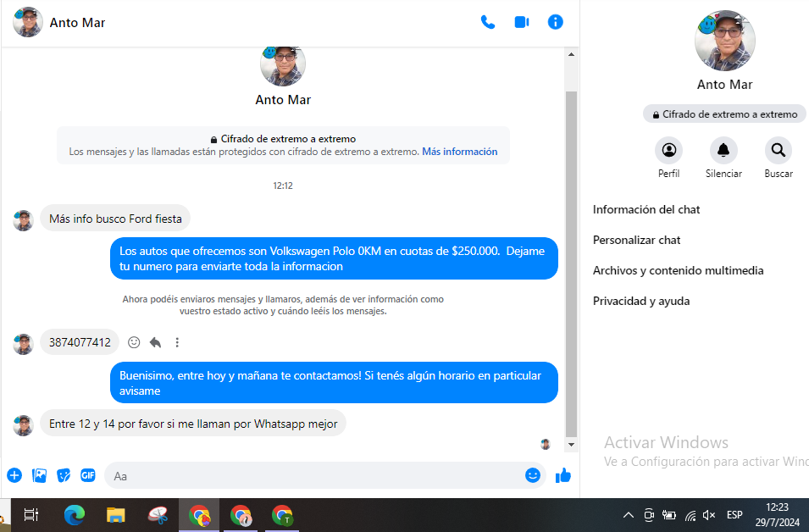Start a voice call with Anto Mar
The image size is (809, 532).
click(488, 22)
